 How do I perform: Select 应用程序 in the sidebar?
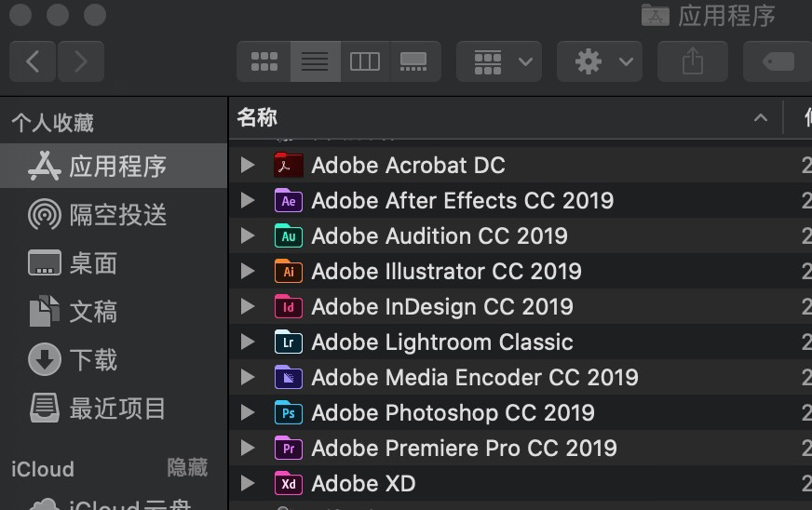[x=114, y=167]
